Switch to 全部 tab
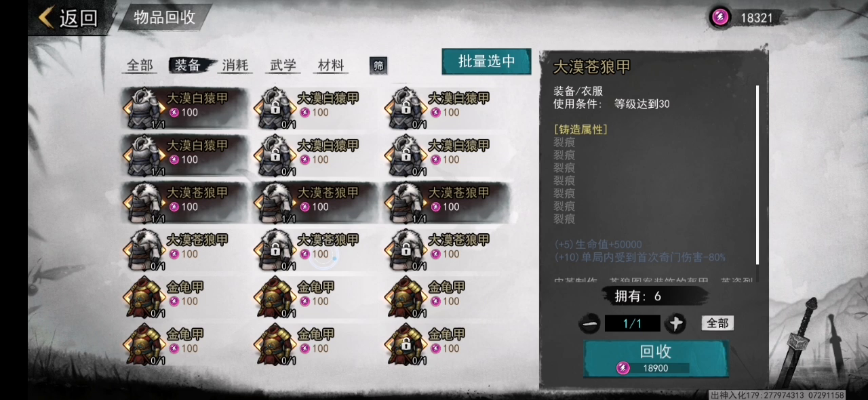 (x=140, y=65)
